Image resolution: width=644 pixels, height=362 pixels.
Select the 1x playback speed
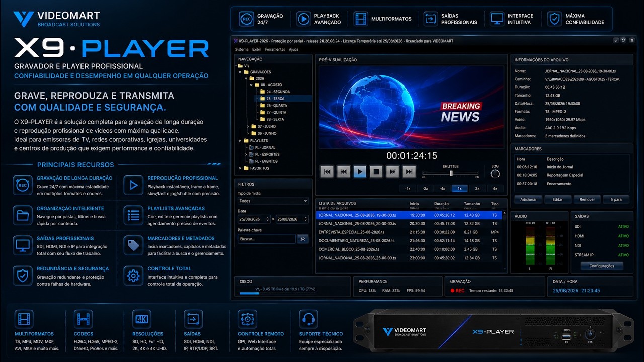[460, 189]
